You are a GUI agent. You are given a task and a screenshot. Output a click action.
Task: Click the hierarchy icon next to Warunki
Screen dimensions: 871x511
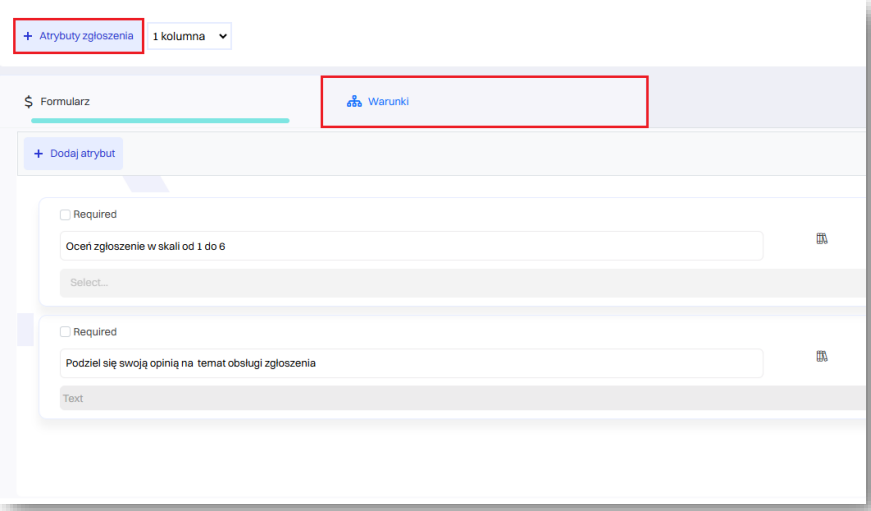pyautogui.click(x=353, y=102)
